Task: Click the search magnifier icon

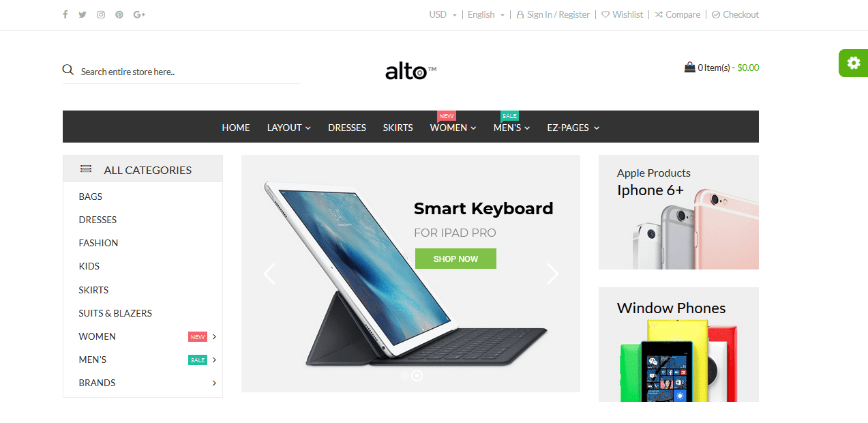Action: (68, 70)
